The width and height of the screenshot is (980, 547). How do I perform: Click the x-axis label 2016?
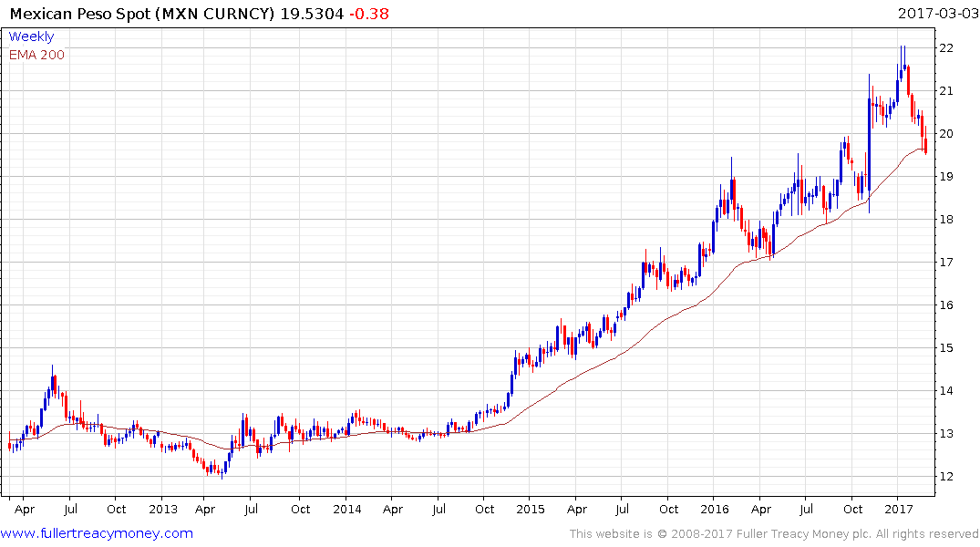coord(715,510)
